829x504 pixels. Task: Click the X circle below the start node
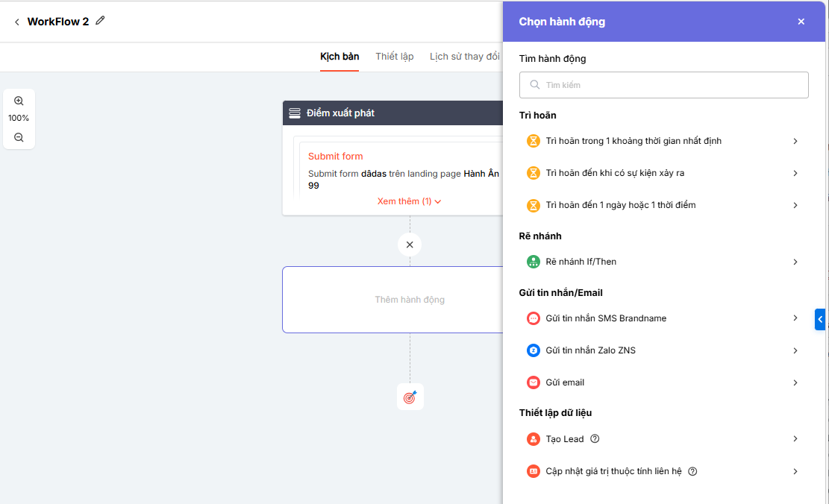410,245
